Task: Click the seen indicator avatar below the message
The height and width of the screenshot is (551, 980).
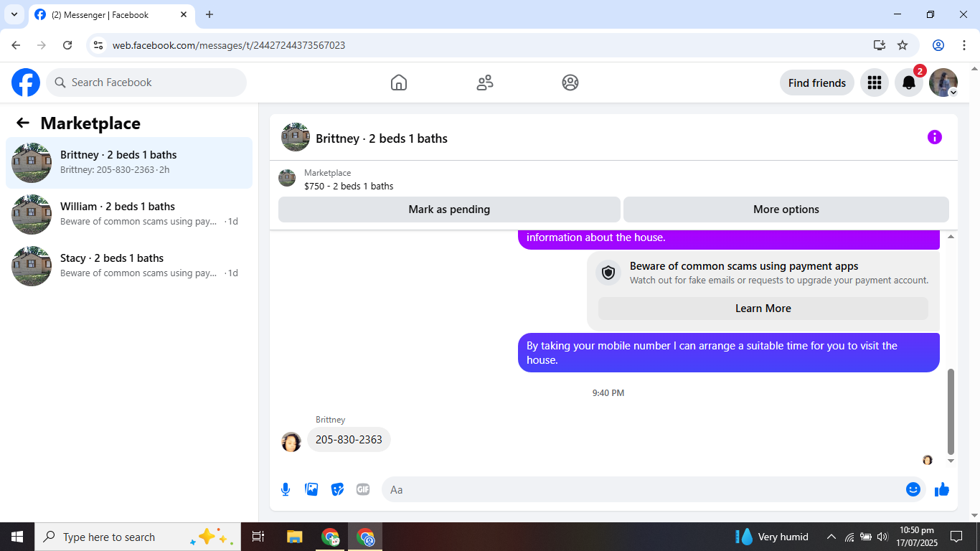Action: coord(927,460)
